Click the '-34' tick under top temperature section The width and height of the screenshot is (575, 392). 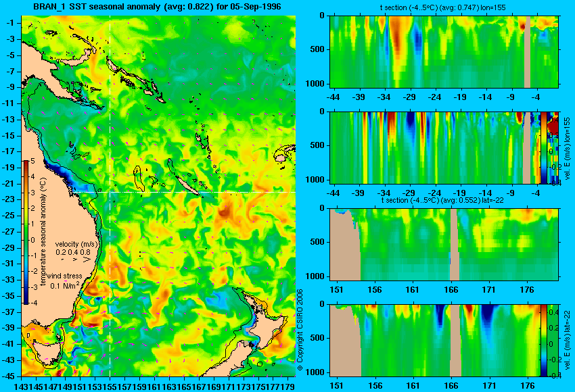[x=384, y=97]
